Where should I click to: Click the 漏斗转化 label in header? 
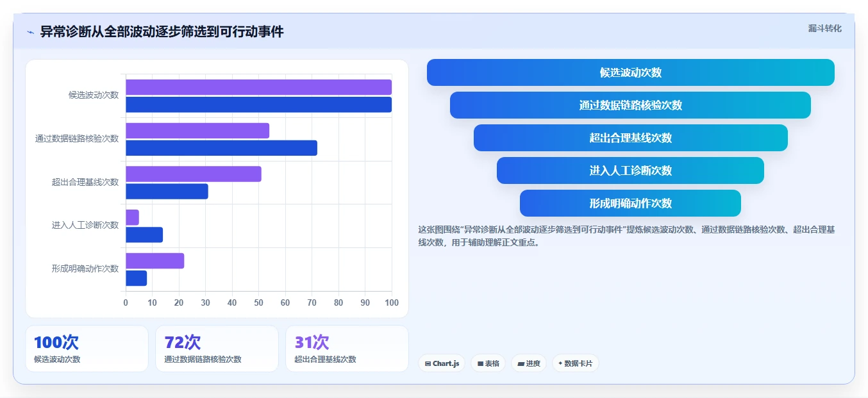[824, 28]
